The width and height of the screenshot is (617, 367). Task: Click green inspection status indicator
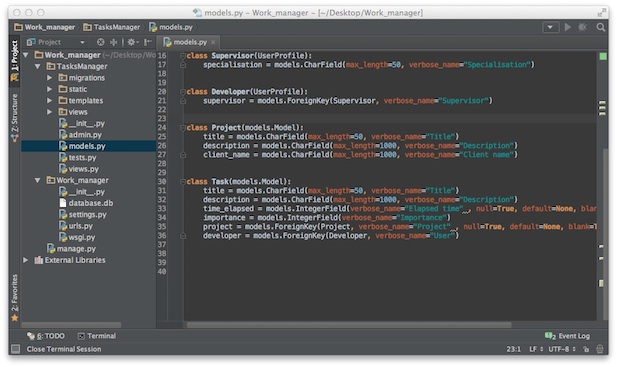pyautogui.click(x=602, y=57)
